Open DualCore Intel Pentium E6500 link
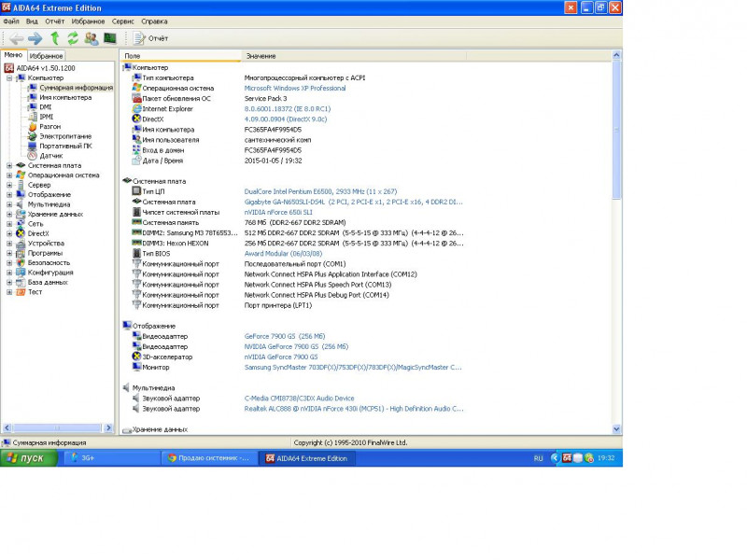Image resolution: width=747 pixels, height=560 pixels. (x=320, y=191)
